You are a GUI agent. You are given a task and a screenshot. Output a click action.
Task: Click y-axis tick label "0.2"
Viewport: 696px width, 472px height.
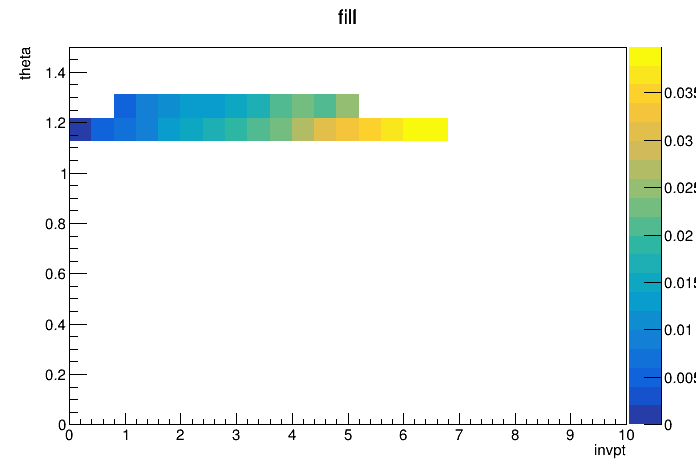click(x=55, y=375)
